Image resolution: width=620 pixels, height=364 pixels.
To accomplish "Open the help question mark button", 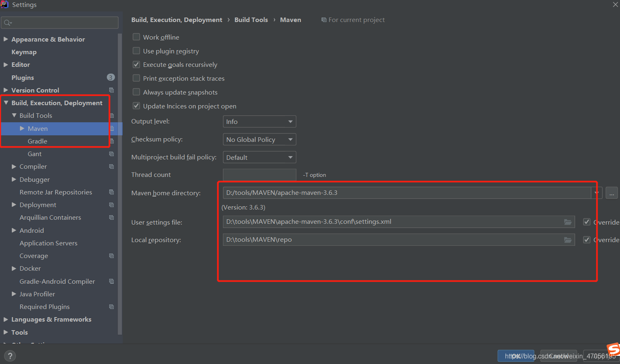I will pos(10,356).
